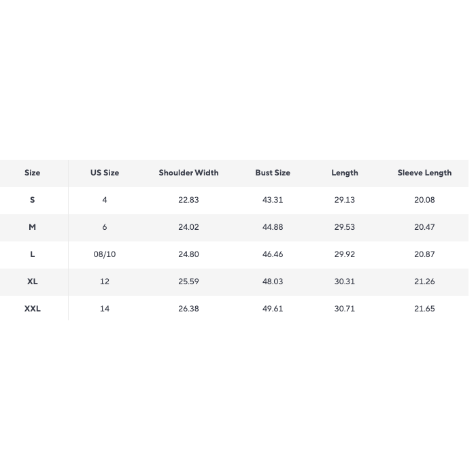
Task: Click the XL size row label
Action: (32, 282)
